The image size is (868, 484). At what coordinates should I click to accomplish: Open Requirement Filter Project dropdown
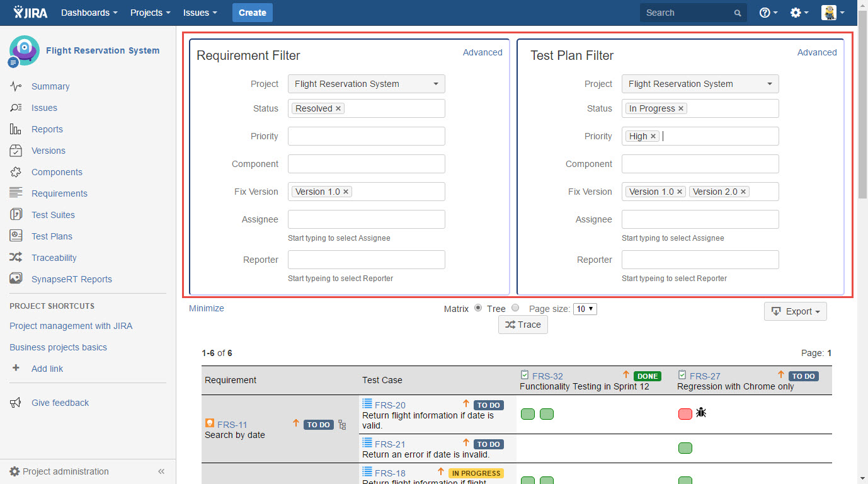tap(367, 84)
